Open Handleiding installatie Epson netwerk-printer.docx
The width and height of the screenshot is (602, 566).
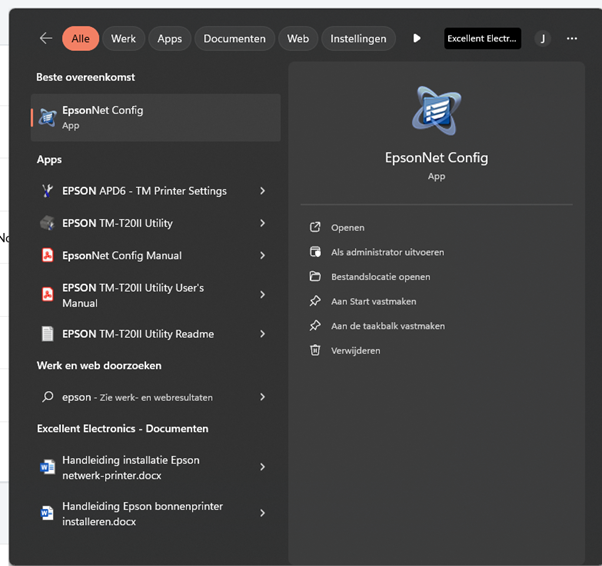click(x=131, y=468)
